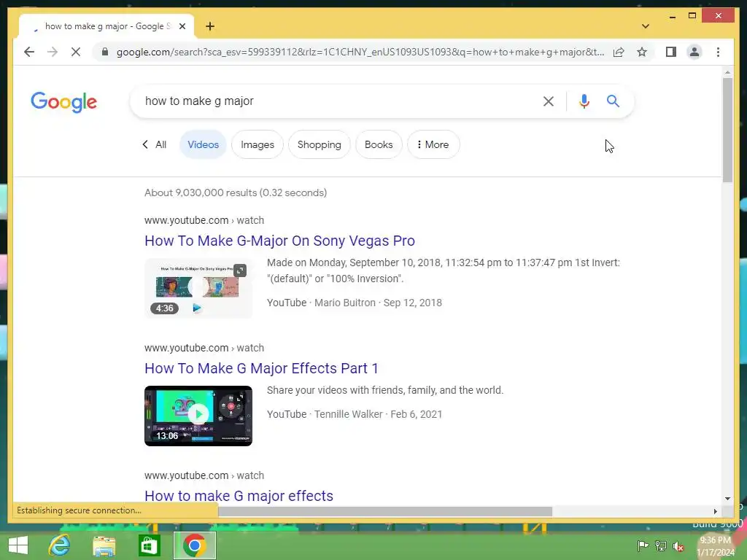Clear the Google search box
Screen dimensions: 747x560
point(549,101)
